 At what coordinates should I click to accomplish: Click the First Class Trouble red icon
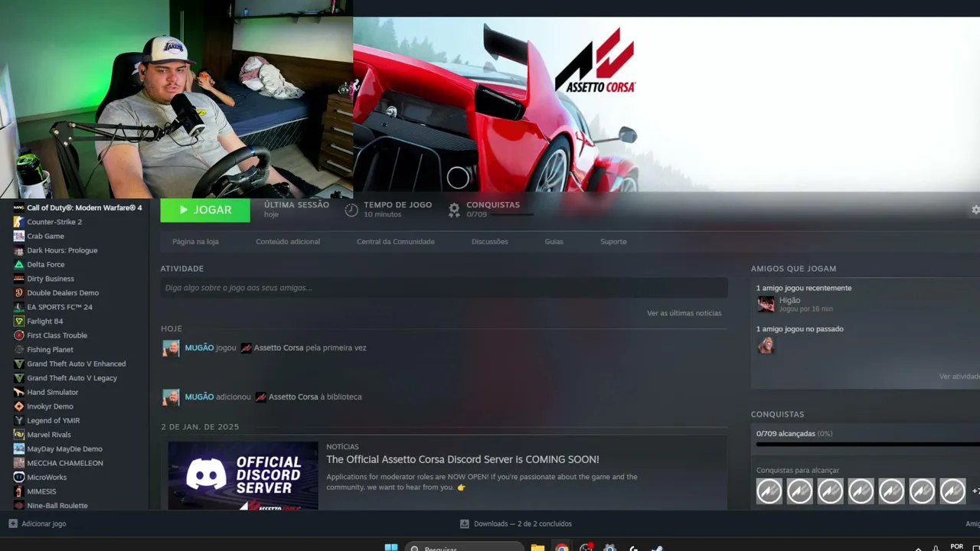click(19, 335)
